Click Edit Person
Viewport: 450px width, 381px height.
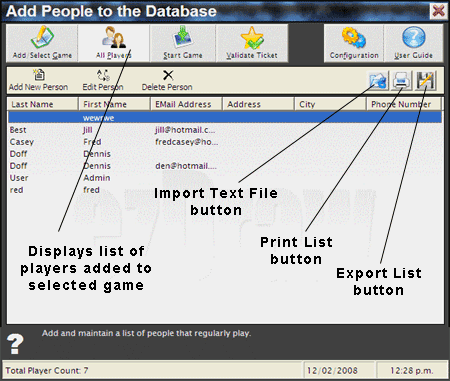pyautogui.click(x=103, y=80)
